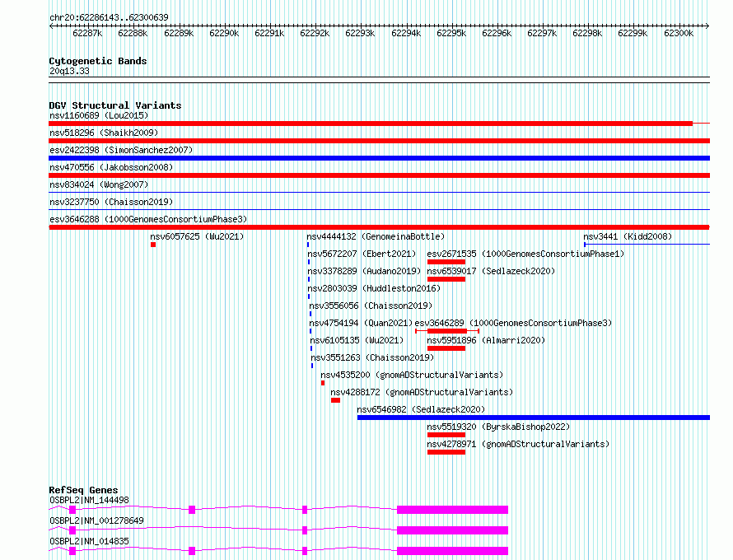Open the nsv470556 (Jakobsson2008) label

tap(111, 167)
